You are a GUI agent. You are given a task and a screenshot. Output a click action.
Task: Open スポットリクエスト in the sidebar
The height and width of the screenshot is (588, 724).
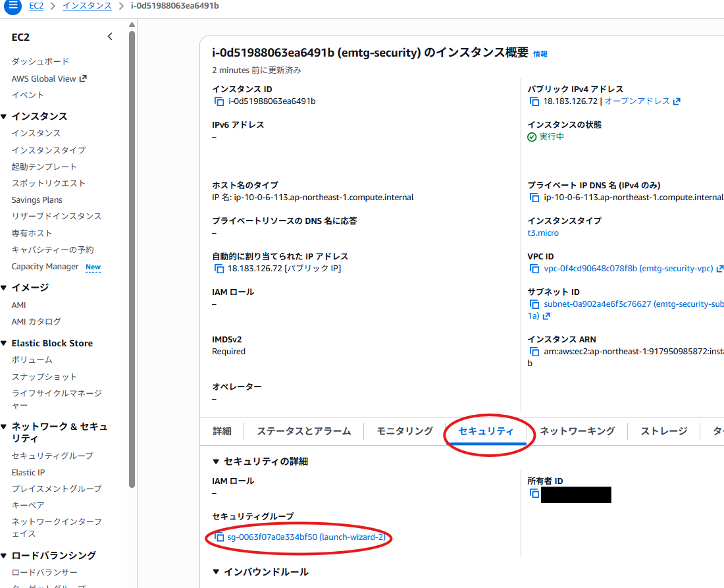point(49,183)
